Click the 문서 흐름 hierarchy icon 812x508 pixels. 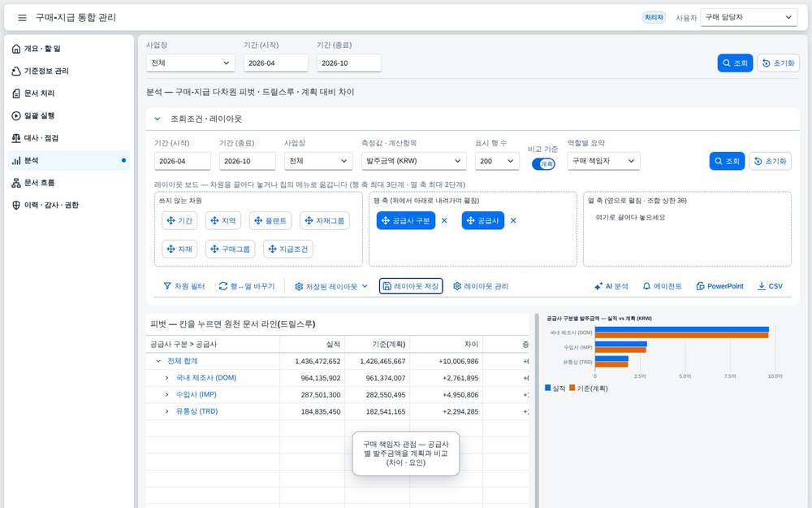point(16,182)
